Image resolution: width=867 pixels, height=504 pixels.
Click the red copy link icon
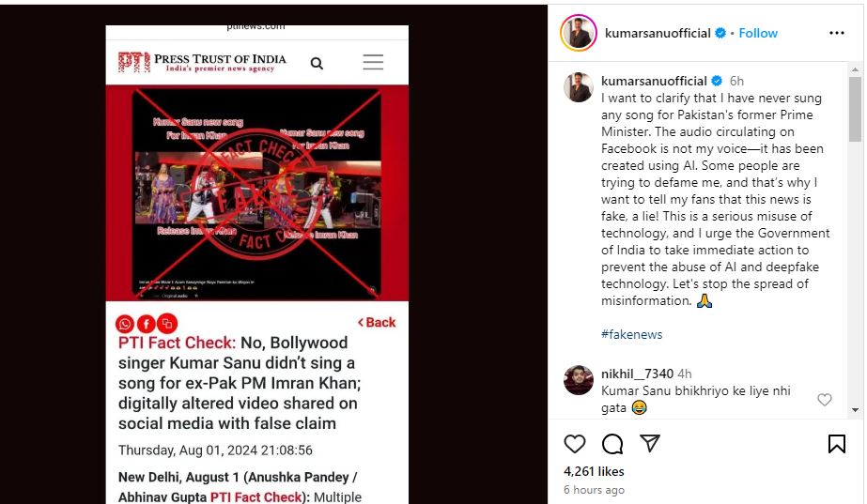pos(167,323)
